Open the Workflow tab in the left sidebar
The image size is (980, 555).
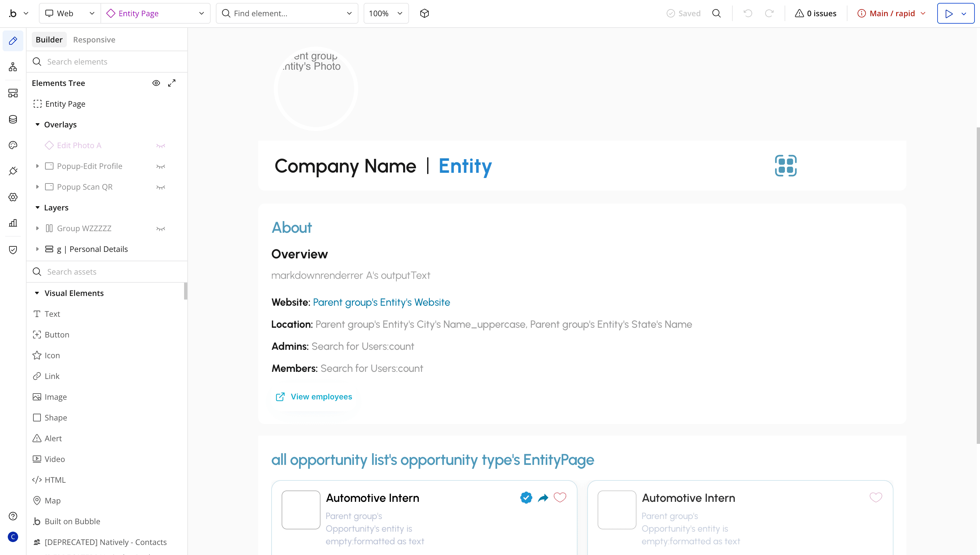pyautogui.click(x=13, y=67)
